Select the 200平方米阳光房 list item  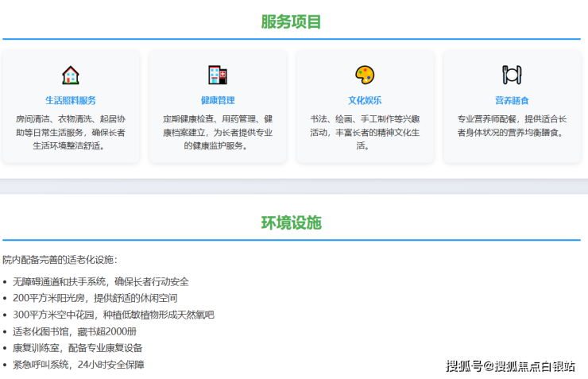point(95,298)
